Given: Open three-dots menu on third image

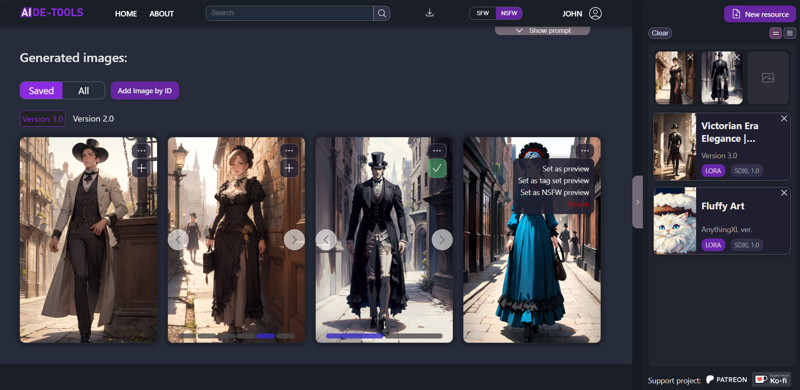Looking at the screenshot, I should [x=437, y=151].
